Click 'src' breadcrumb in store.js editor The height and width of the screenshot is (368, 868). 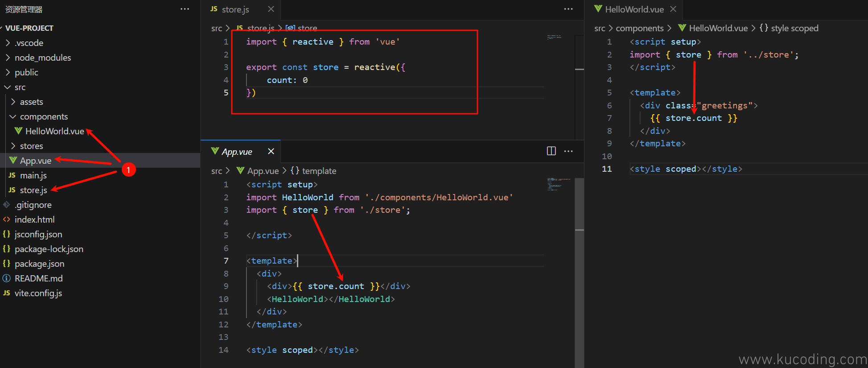coord(217,28)
